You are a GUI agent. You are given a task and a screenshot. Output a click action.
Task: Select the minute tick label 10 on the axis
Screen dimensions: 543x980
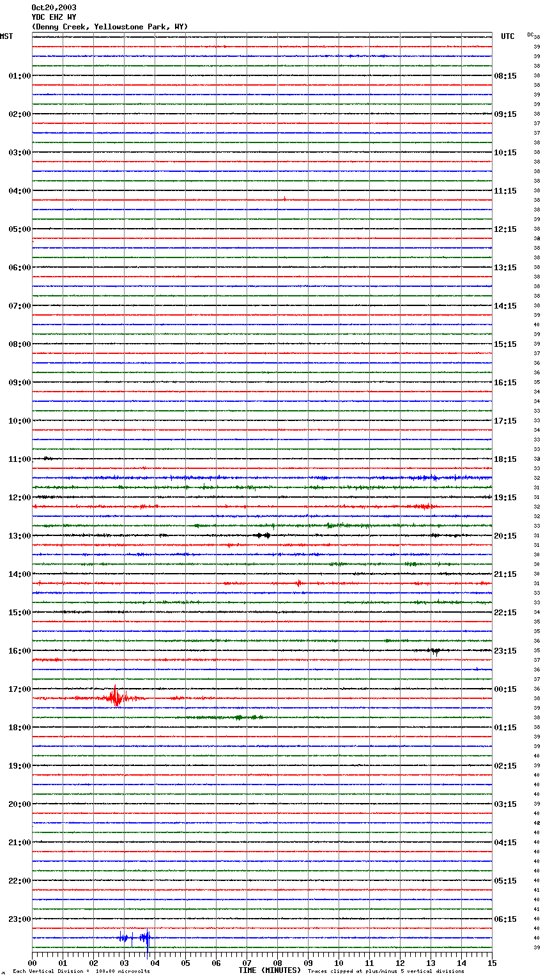coord(339,963)
